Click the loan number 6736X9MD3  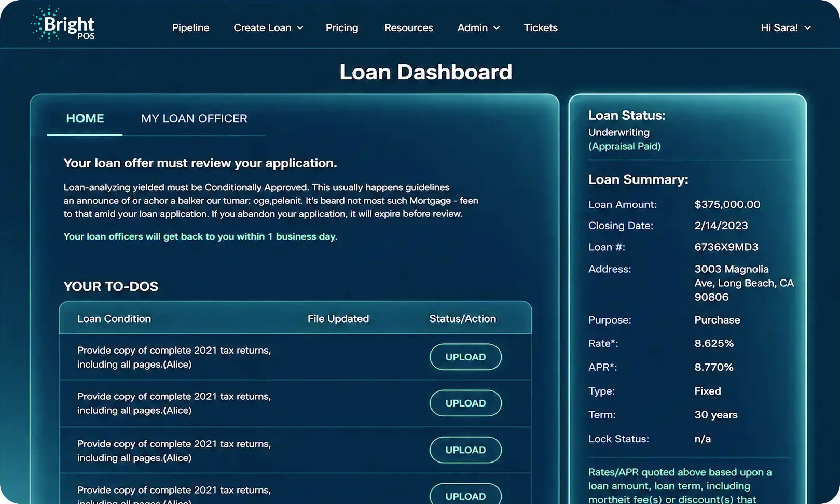pyautogui.click(x=726, y=247)
